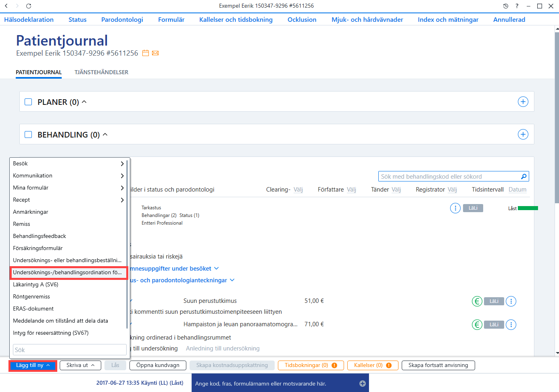Image resolution: width=559 pixels, height=392 pixels.
Task: Open Index och mätningar menu
Action: coord(448,19)
